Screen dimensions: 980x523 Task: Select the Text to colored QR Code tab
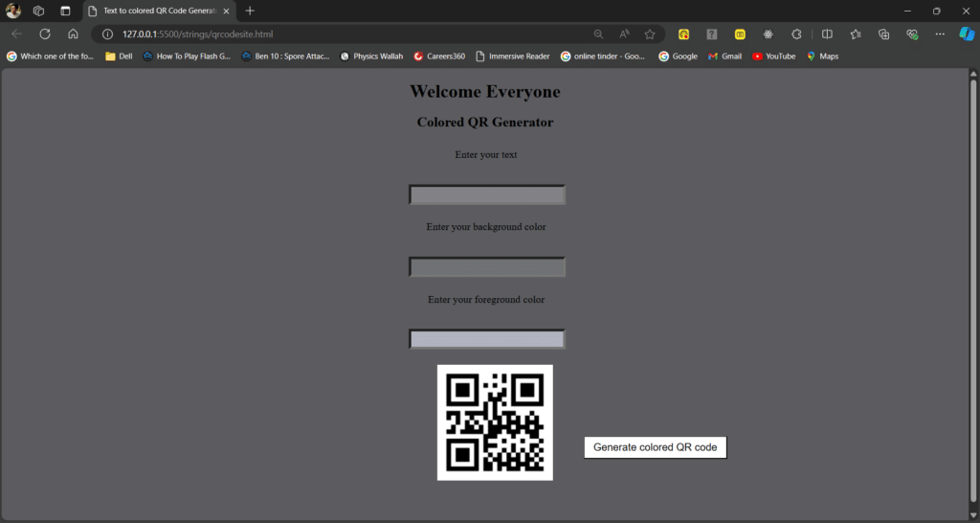(158, 11)
